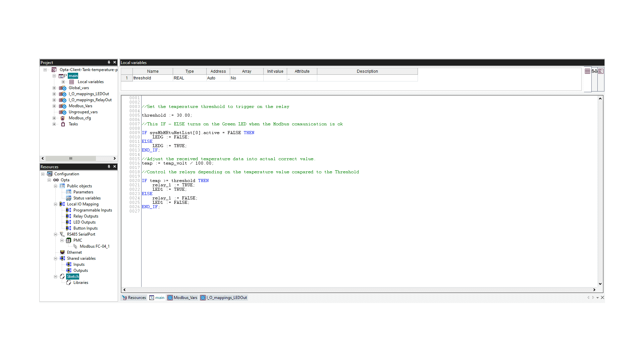Select the Modbus FC-04_1 item
The width and height of the screenshot is (644, 362).
point(95,246)
